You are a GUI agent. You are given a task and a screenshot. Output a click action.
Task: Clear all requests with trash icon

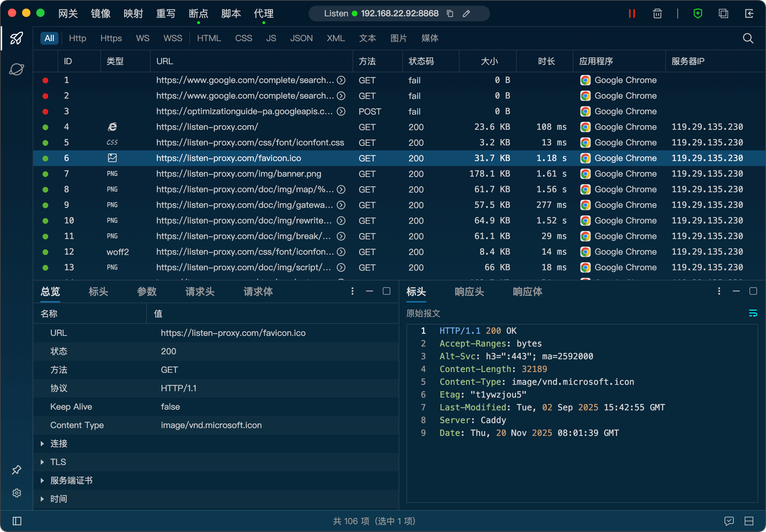[x=657, y=13]
